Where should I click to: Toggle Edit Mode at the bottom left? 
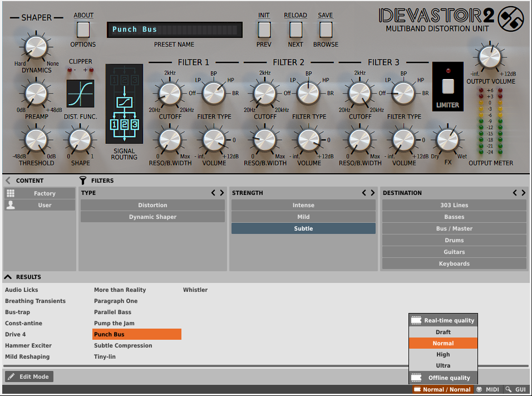[28, 377]
